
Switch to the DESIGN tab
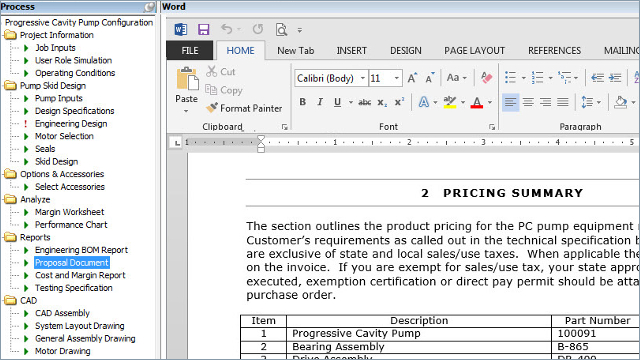406,51
